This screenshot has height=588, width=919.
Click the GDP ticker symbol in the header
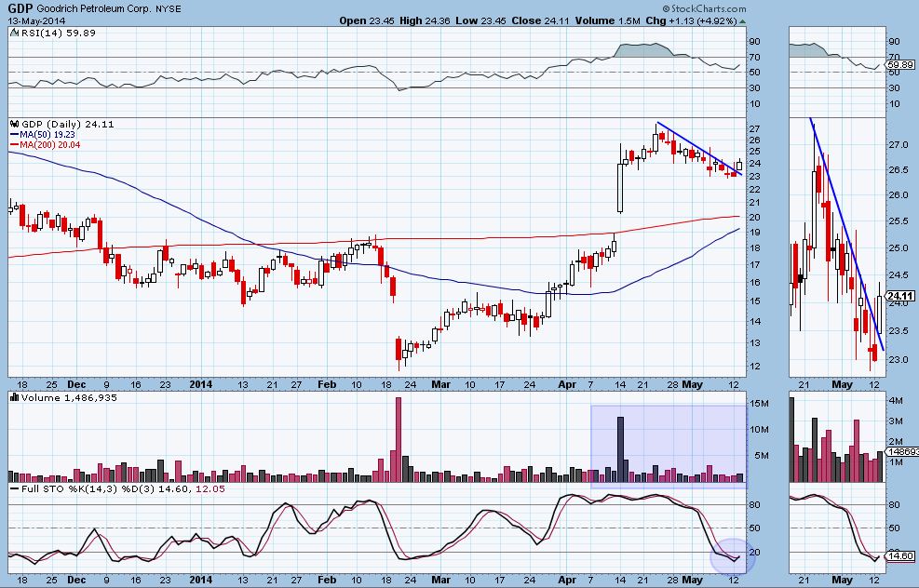click(20, 8)
